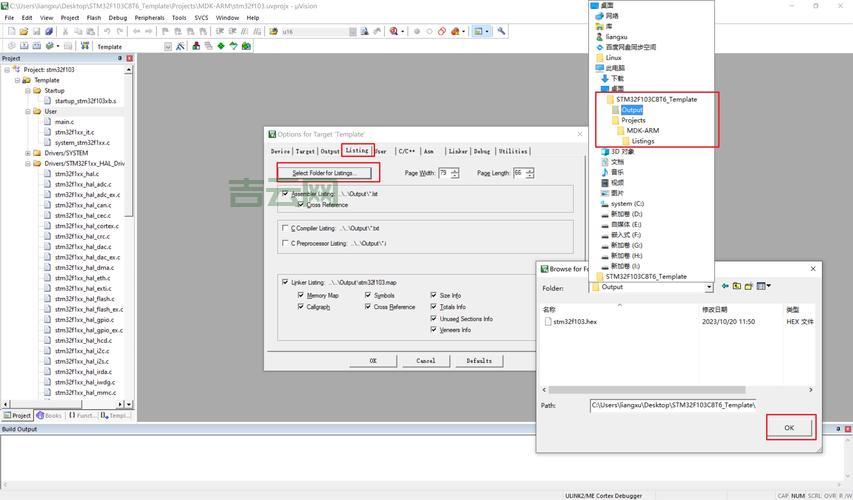Go back using Browse dialog back arrow icon
The image size is (853, 500).
pyautogui.click(x=725, y=286)
